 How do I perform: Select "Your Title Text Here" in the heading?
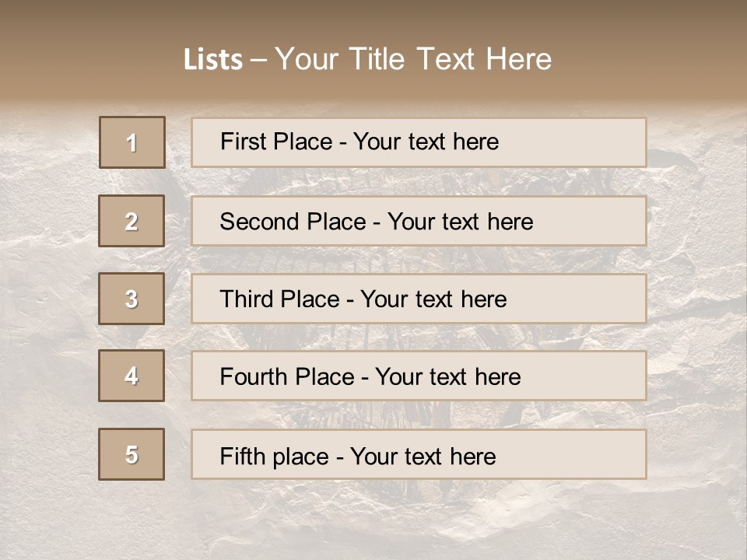[x=413, y=59]
